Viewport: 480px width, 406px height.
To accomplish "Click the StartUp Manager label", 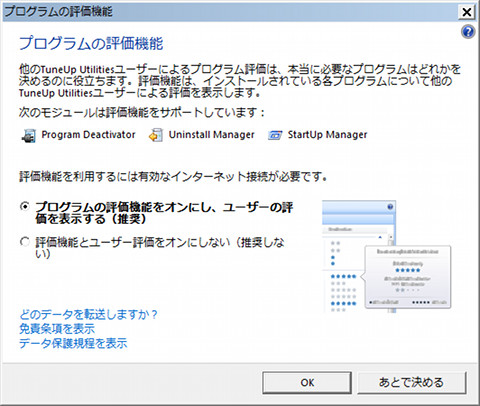I will coord(327,135).
